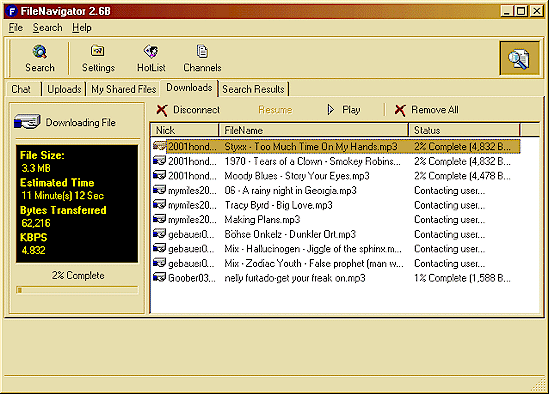Click the Resume button
This screenshot has width=550, height=395.
pyautogui.click(x=275, y=110)
